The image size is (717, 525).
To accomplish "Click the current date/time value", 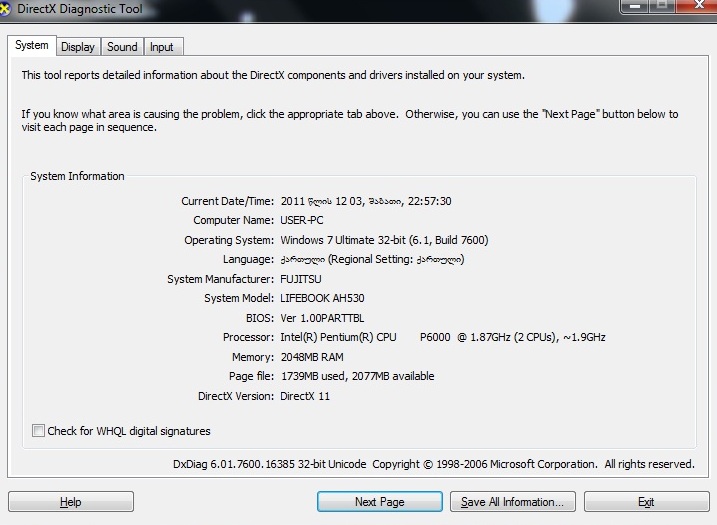I will [x=366, y=201].
